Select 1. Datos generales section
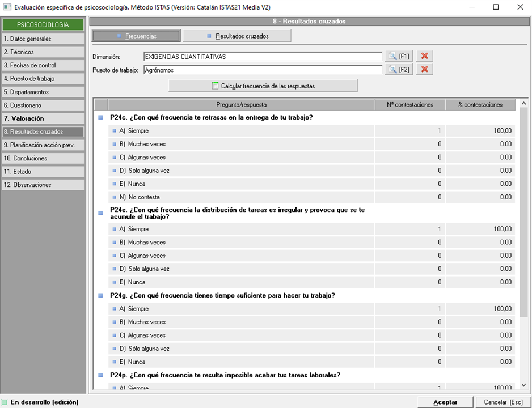Image resolution: width=532 pixels, height=408 pixels. click(43, 39)
